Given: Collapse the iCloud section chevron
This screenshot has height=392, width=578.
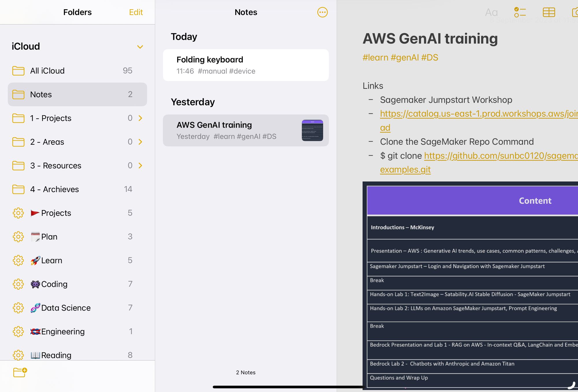Looking at the screenshot, I should [140, 47].
